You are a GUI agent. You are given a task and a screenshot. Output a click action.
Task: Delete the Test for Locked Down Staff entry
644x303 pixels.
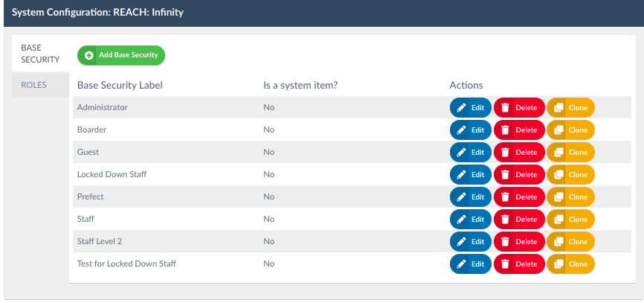(x=518, y=264)
